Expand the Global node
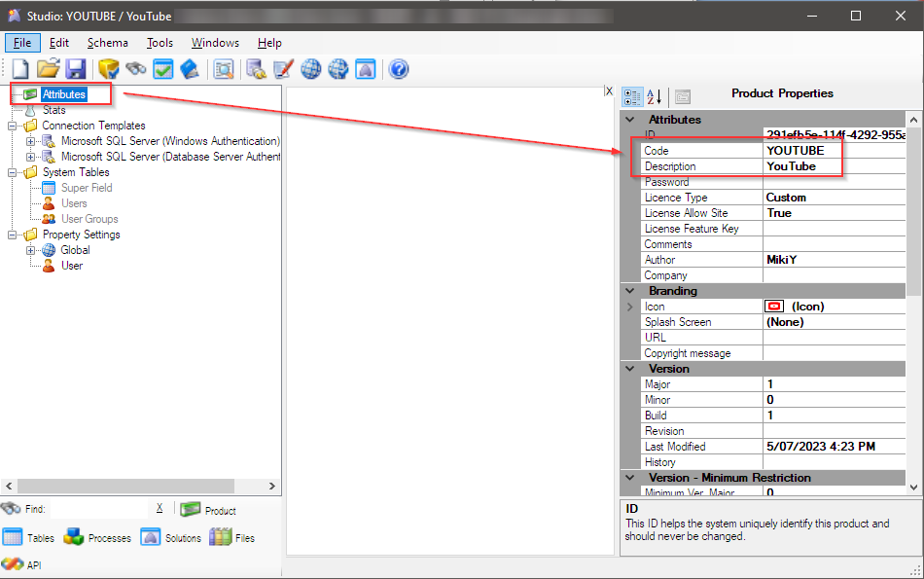 pyautogui.click(x=31, y=250)
